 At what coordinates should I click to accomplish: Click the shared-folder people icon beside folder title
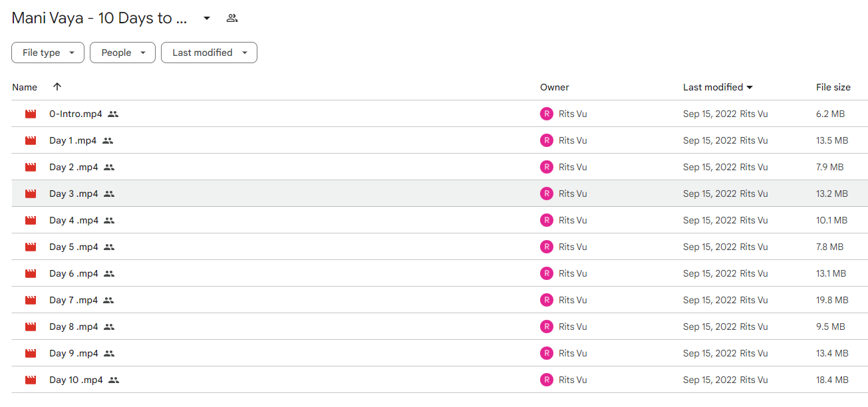pos(231,19)
